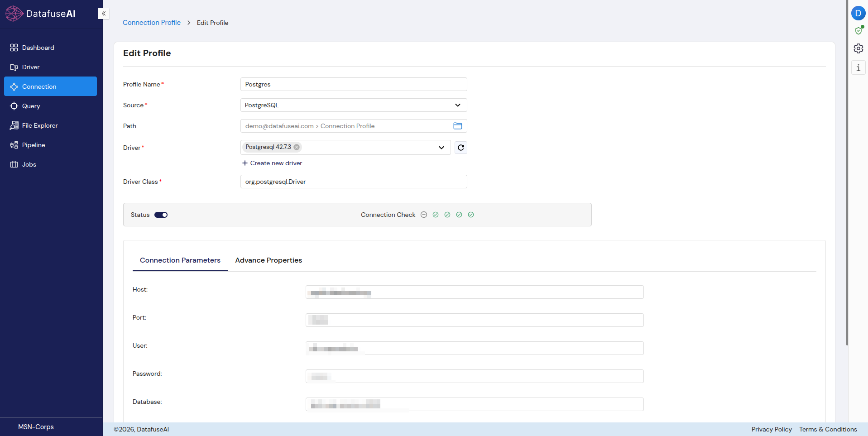Open settings gear icon on right rail
Screen dimensions: 868x436
point(858,48)
